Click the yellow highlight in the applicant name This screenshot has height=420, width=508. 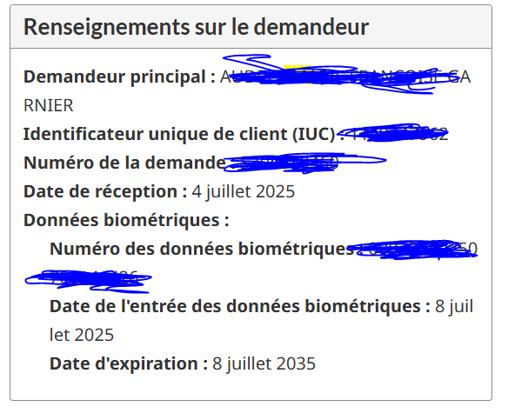coord(297,75)
